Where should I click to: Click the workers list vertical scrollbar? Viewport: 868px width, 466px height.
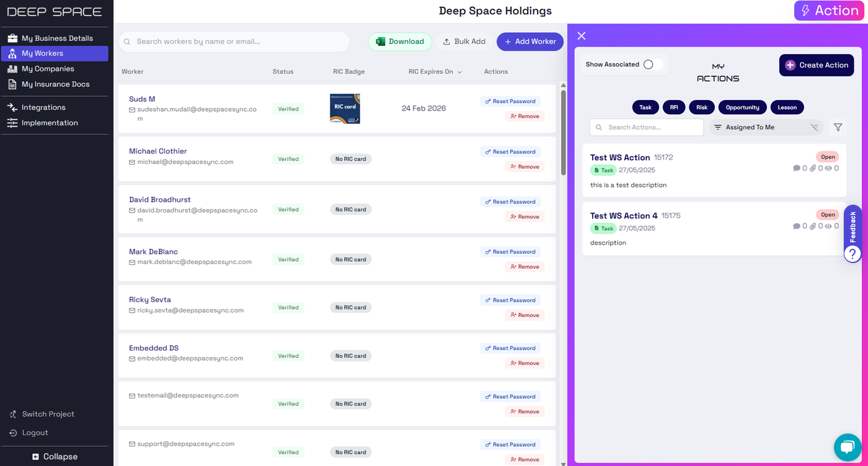point(563,133)
